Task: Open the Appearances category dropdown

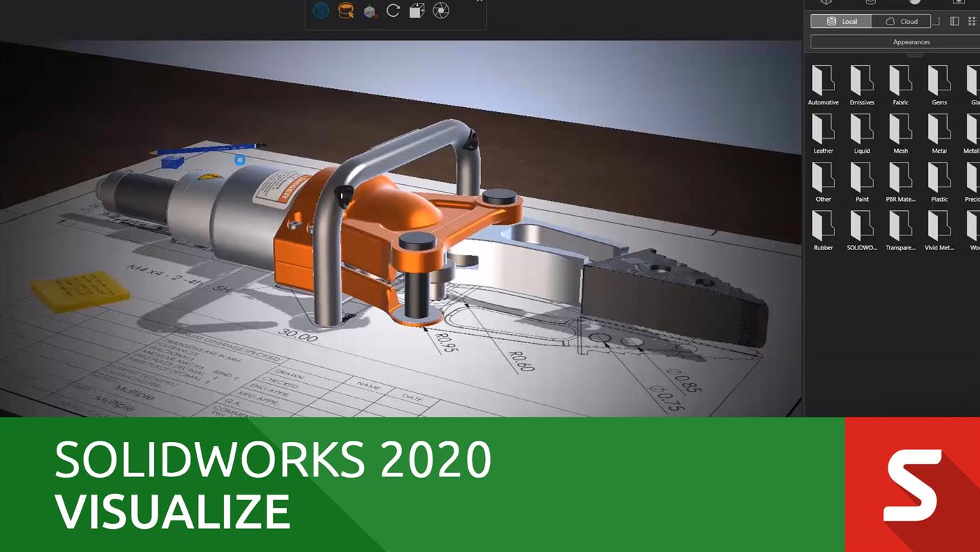Action: (911, 41)
